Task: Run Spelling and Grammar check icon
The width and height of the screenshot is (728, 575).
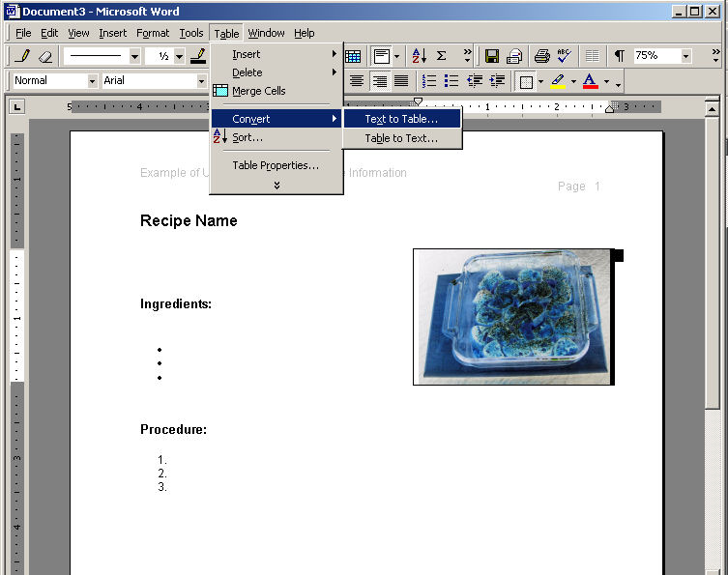Action: click(565, 56)
